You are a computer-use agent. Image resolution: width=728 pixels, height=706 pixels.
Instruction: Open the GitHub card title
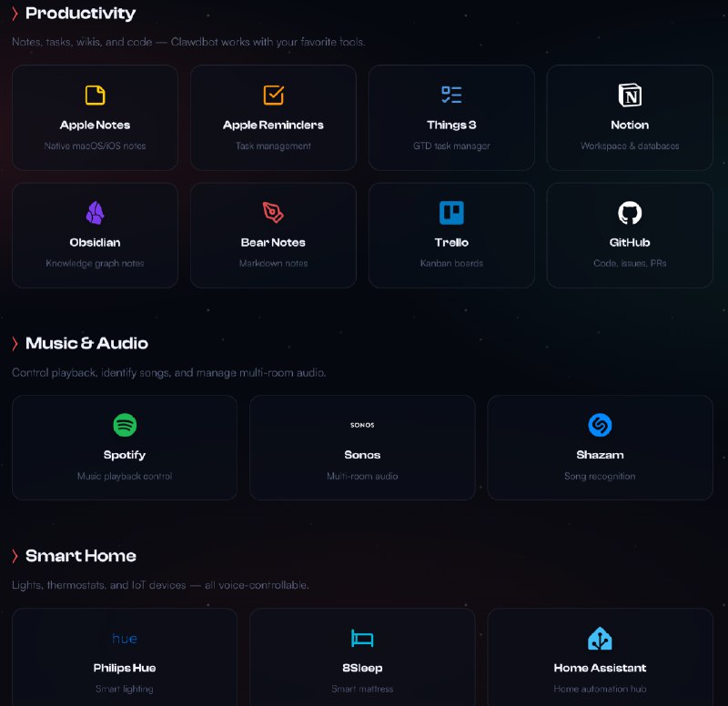(x=630, y=242)
